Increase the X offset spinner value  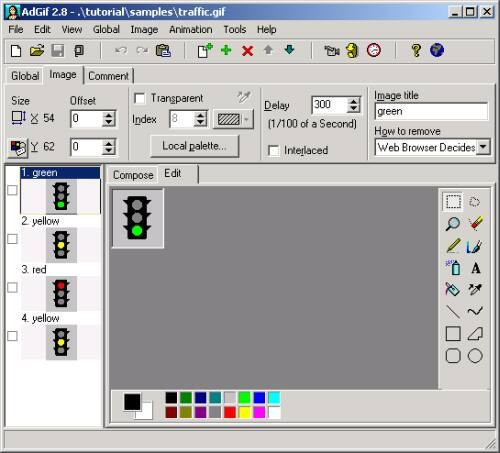click(109, 115)
